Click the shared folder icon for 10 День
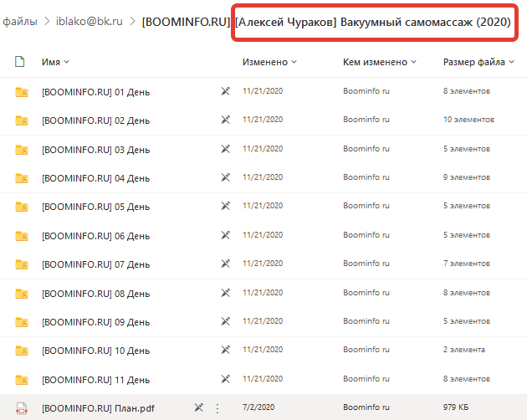The image size is (527, 420). tap(22, 351)
